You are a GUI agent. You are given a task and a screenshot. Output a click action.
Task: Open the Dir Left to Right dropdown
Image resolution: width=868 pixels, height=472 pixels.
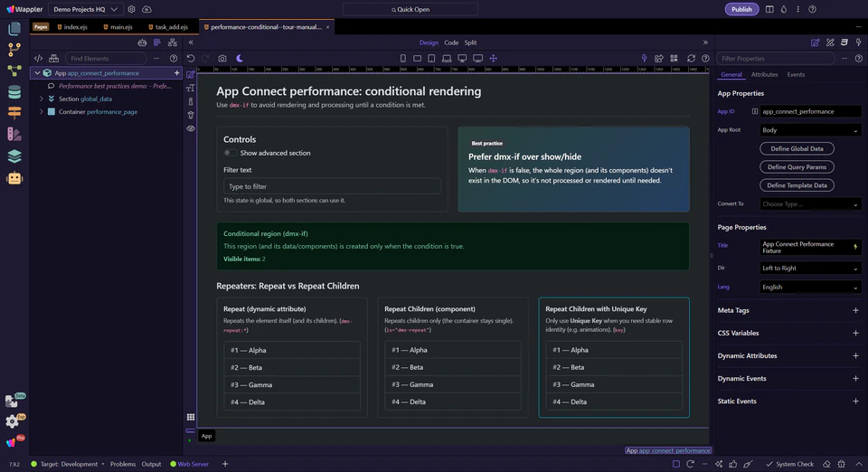tap(810, 268)
